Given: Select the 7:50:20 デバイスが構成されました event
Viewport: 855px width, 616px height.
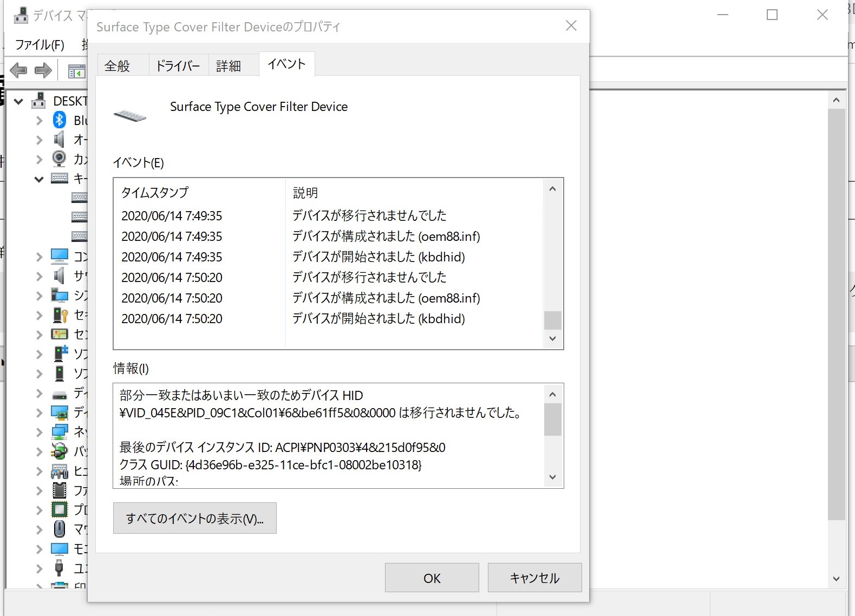Looking at the screenshot, I should pyautogui.click(x=329, y=298).
